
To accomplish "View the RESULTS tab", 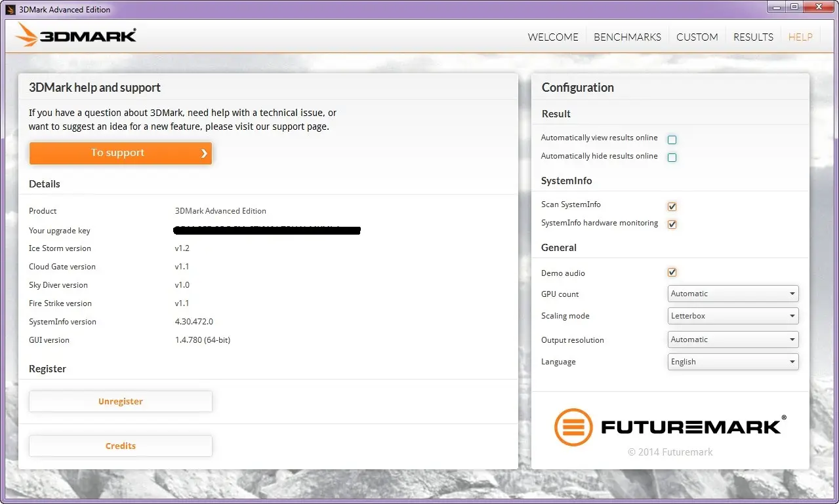I will (x=753, y=37).
